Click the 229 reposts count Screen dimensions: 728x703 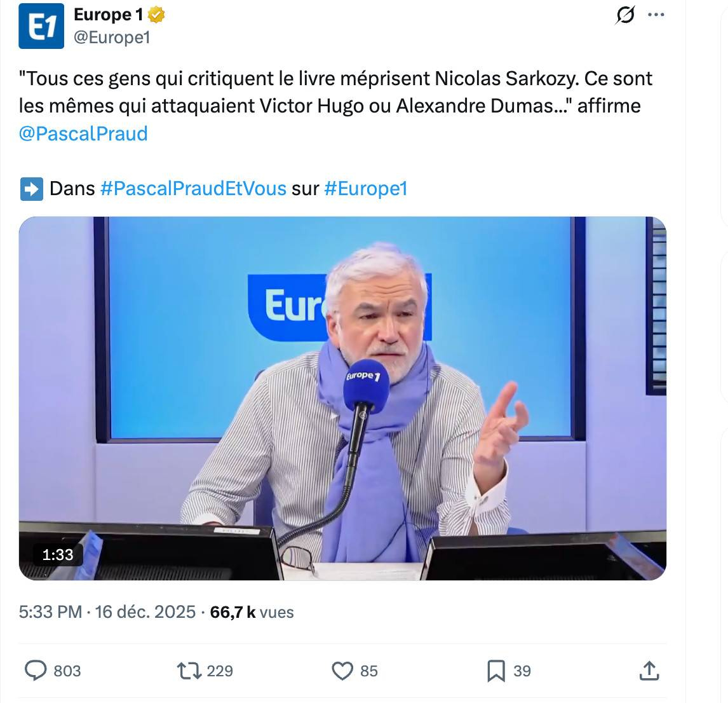pyautogui.click(x=220, y=671)
